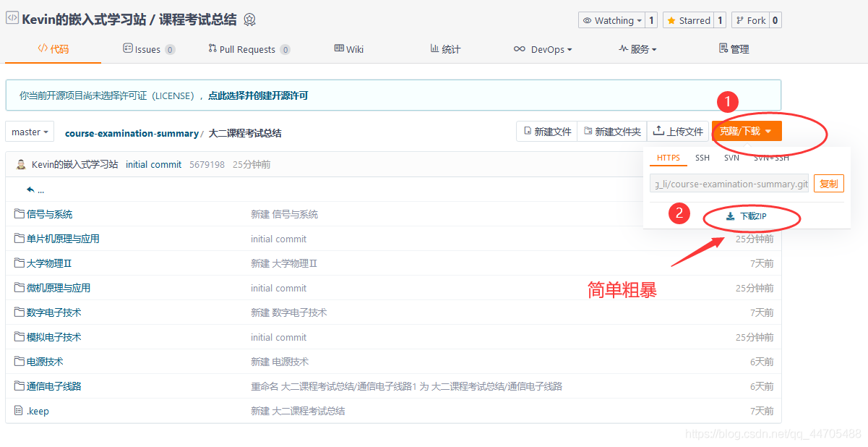Click 点此选择并创建开源许可 link
This screenshot has width=868, height=447.
pyautogui.click(x=258, y=95)
